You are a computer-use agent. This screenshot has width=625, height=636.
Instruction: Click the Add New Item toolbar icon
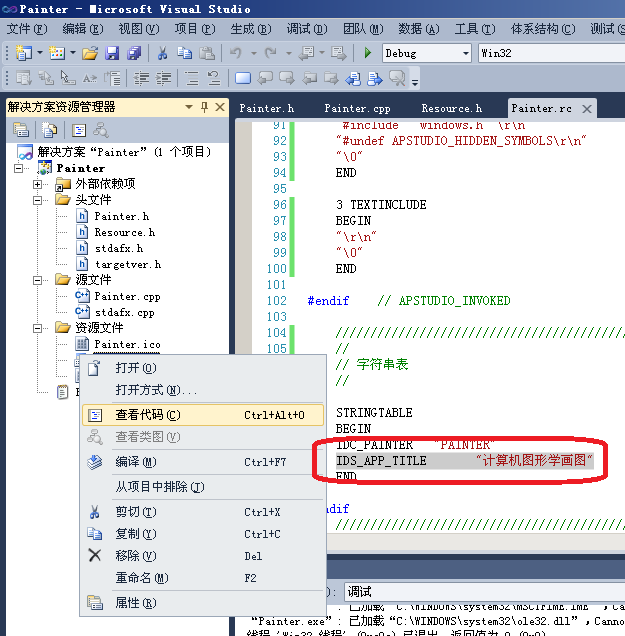[x=57, y=53]
